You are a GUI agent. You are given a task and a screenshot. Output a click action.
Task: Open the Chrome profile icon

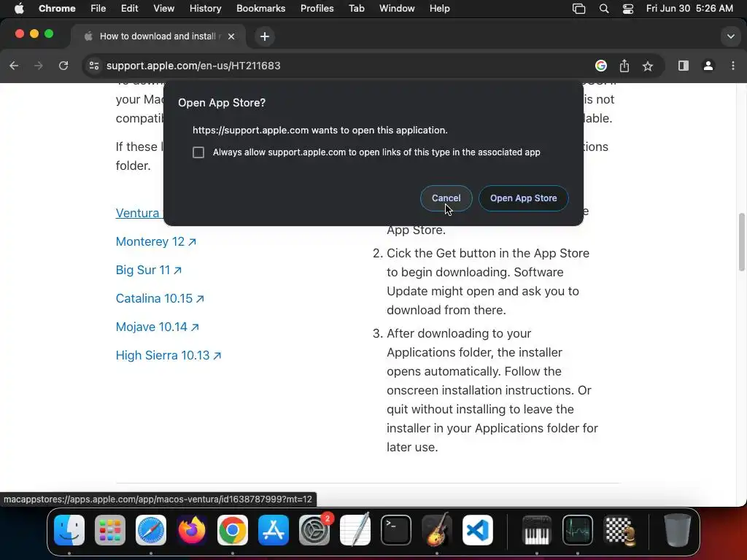[x=708, y=66]
